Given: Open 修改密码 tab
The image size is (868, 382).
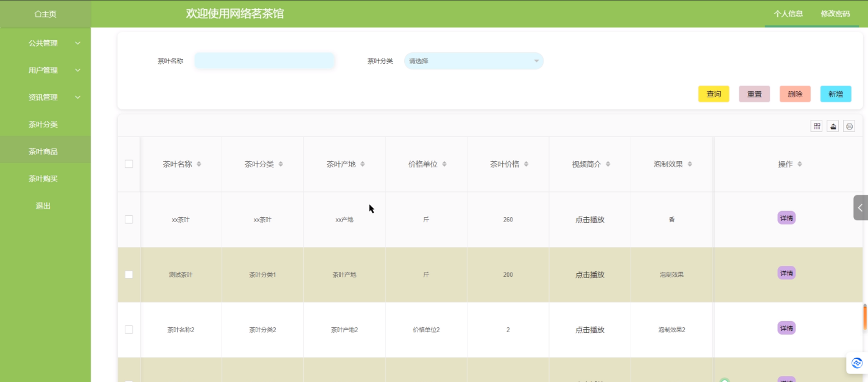Looking at the screenshot, I should (835, 13).
